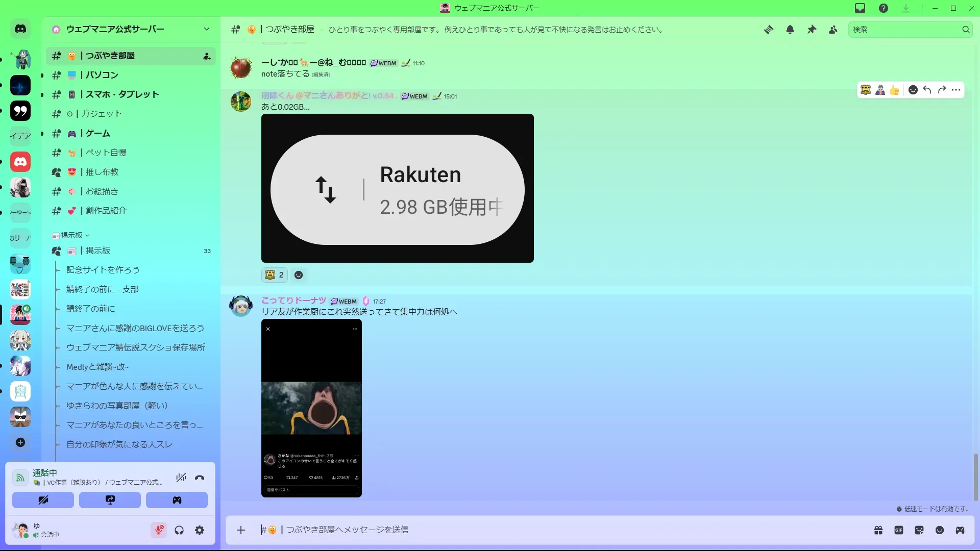Expand the ウェブマニア公式サーバー server dropdown
980x551 pixels.
206,29
